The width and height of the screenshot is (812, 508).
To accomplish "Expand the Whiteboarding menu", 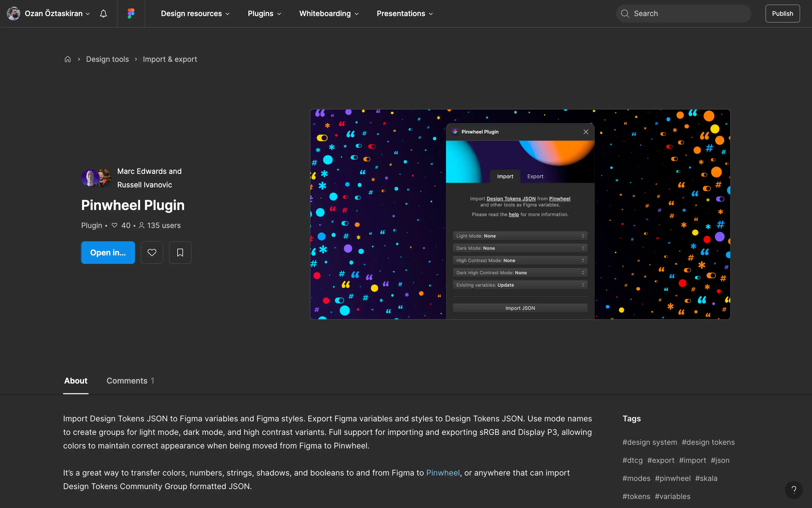I will click(x=329, y=14).
